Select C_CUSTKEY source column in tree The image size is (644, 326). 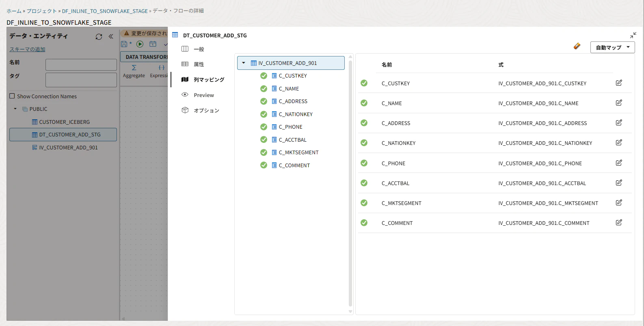coord(293,76)
